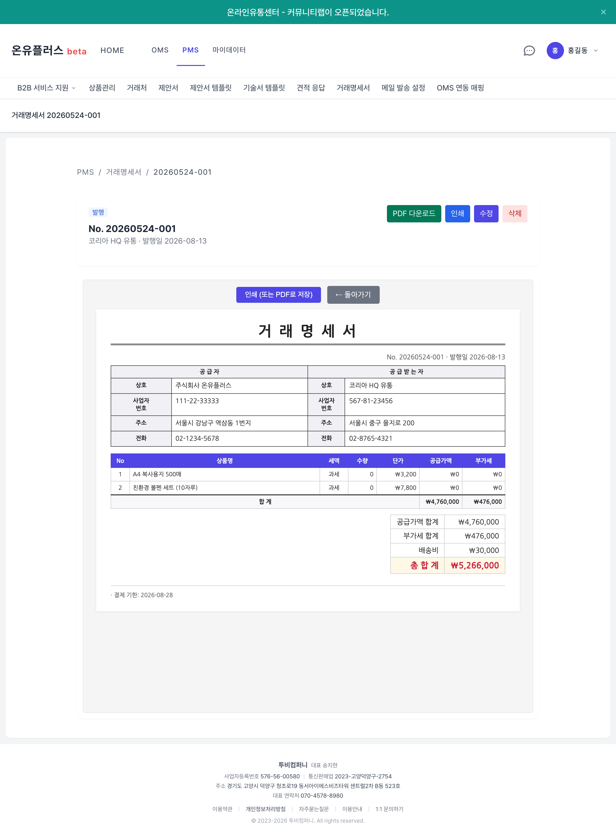Screen dimensions: 616x840
Task: Open the HOME tab
Action: [x=112, y=50]
